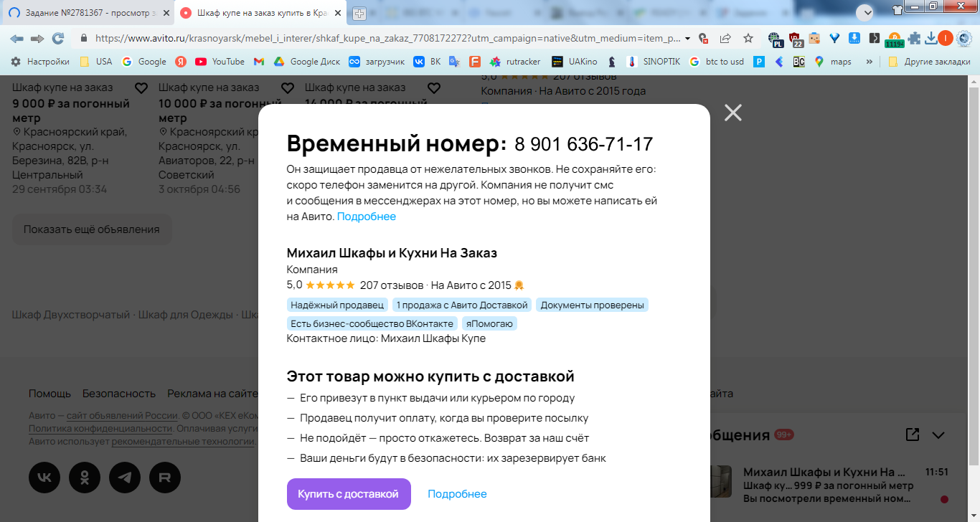980x522 pixels.
Task: Open the 'Google' bookmark
Action: click(x=144, y=62)
